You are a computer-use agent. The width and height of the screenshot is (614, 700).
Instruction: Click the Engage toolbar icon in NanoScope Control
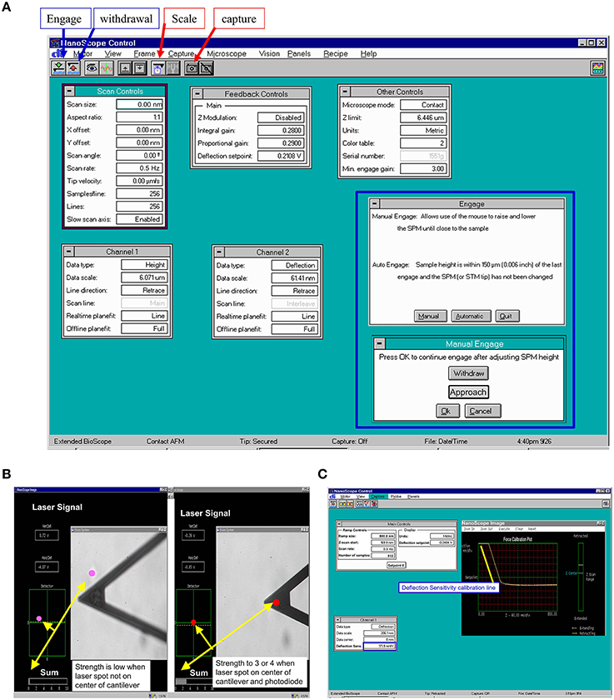[58, 68]
